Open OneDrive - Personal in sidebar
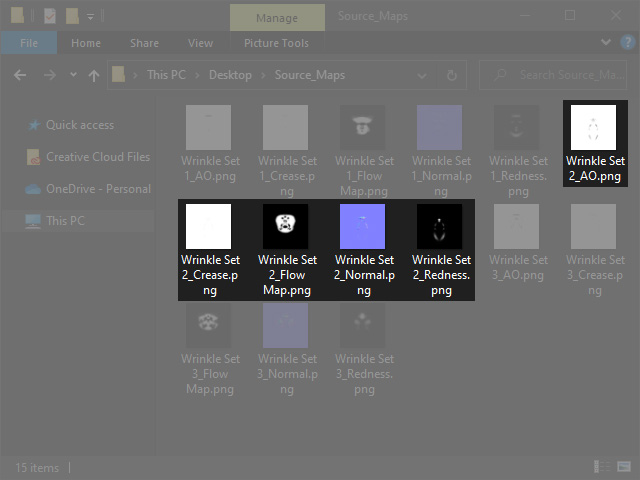 point(97,189)
